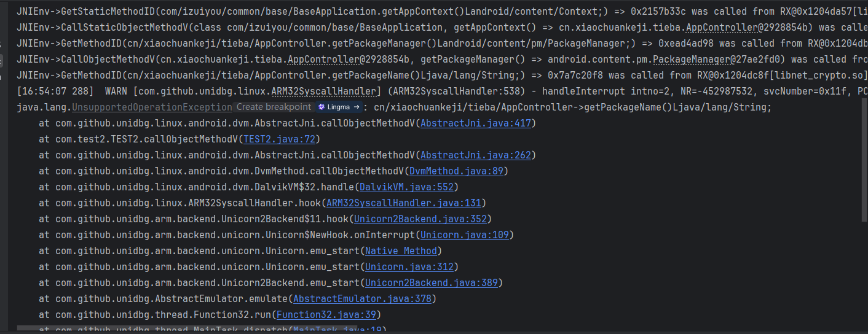
Task: Navigate to DvmMethod.java:89
Action: [x=456, y=171]
